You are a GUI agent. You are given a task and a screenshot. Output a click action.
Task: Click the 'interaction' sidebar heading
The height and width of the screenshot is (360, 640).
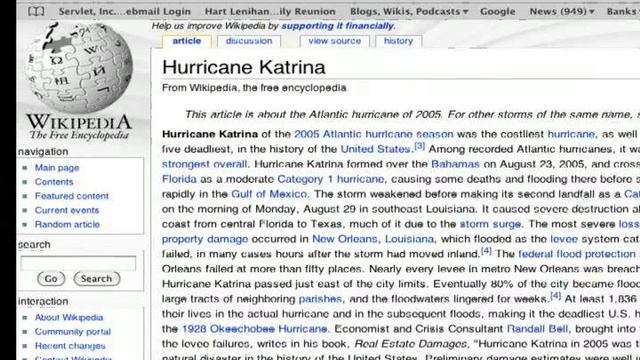(43, 302)
